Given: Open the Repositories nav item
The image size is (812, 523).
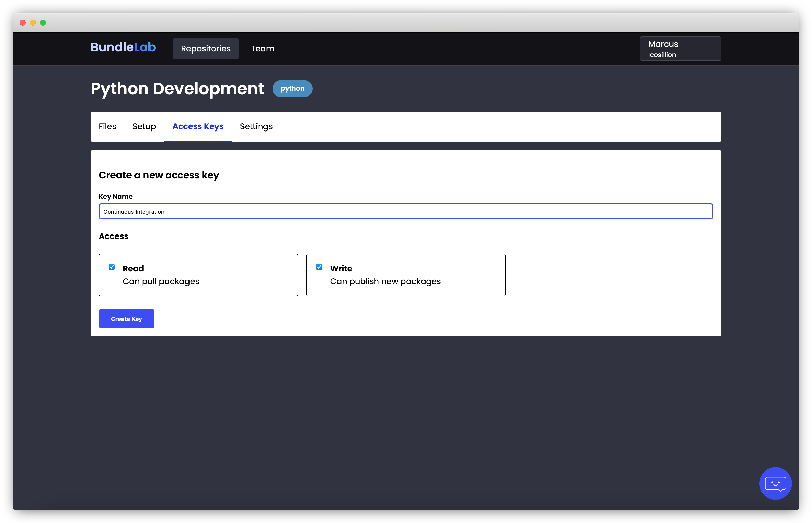Looking at the screenshot, I should pos(206,49).
